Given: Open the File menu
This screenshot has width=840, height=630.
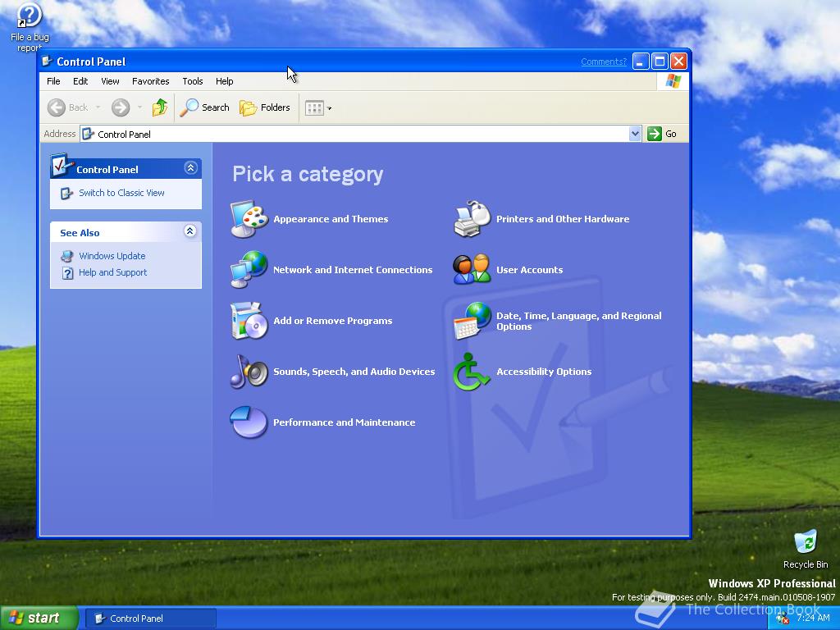Looking at the screenshot, I should click(53, 81).
